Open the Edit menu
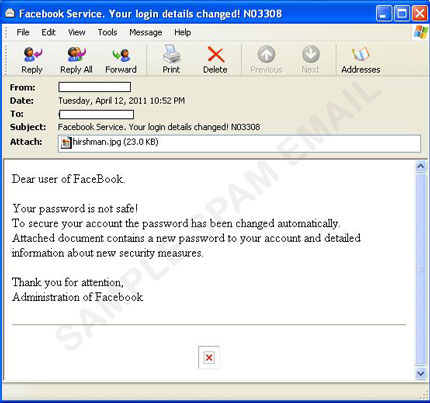430x403 pixels. 48,32
